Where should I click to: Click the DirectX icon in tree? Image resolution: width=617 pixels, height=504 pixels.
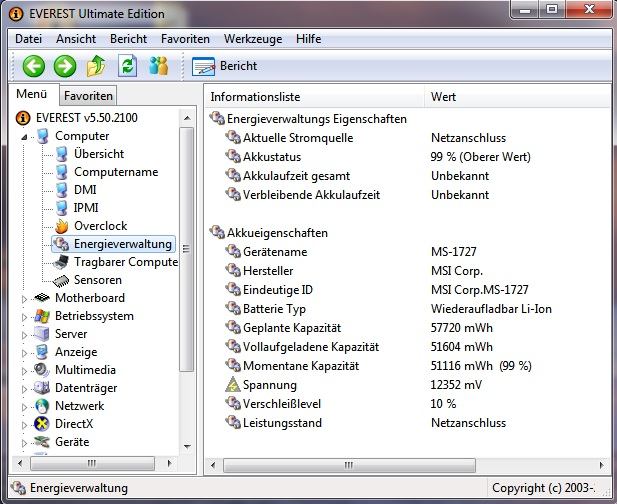point(42,424)
